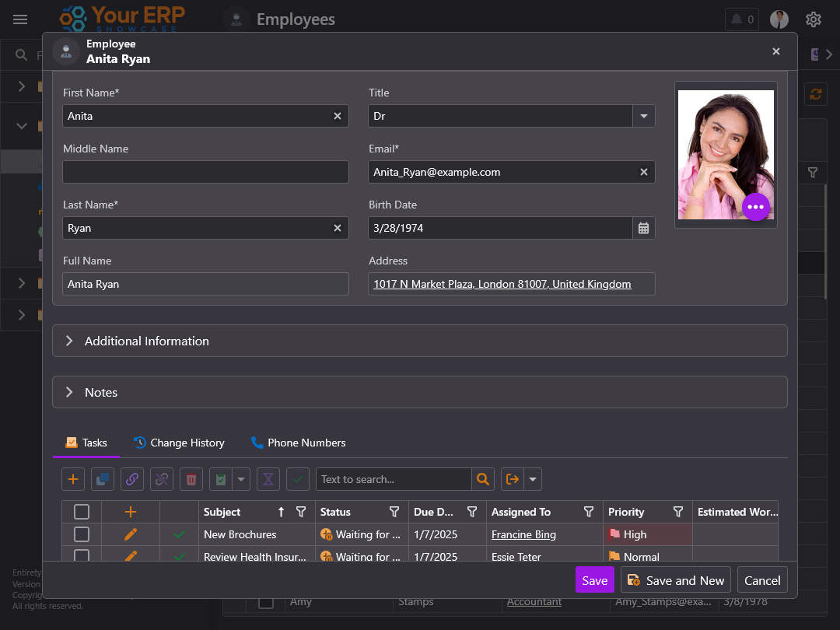Toggle the select-all checkbox in tasks header

(x=82, y=512)
